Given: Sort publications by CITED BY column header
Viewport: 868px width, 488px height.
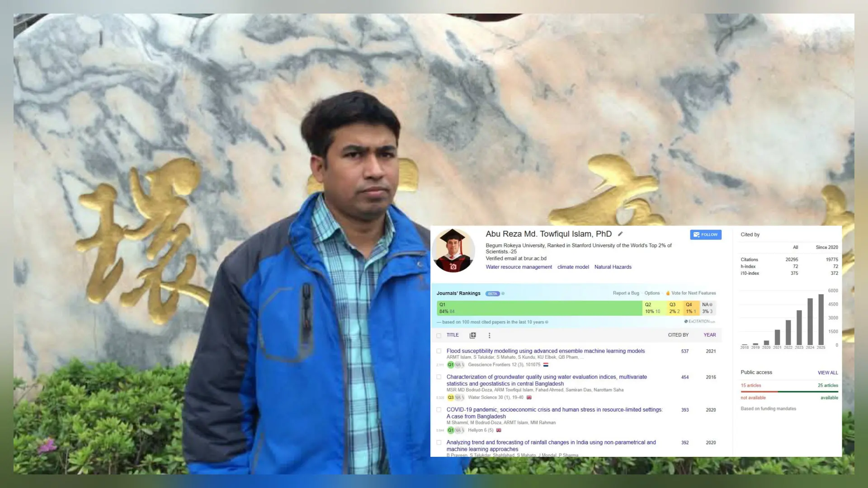Looking at the screenshot, I should point(678,335).
